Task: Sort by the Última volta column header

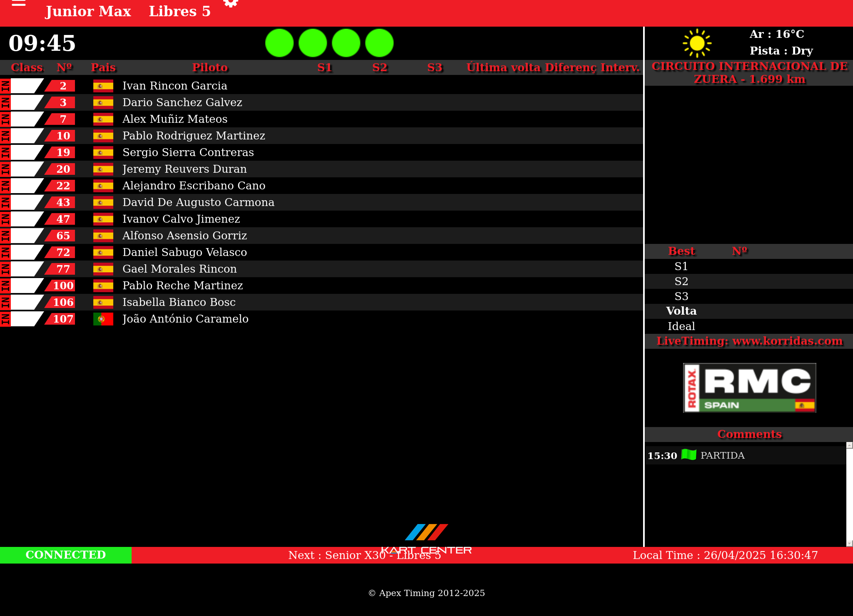Action: tap(503, 67)
